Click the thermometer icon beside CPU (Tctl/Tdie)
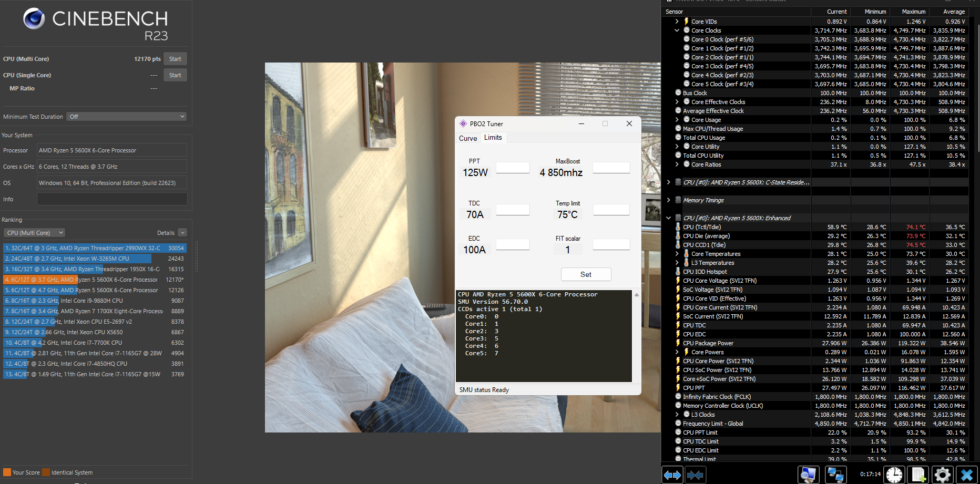Screen dimensions: 980x484 point(678,227)
